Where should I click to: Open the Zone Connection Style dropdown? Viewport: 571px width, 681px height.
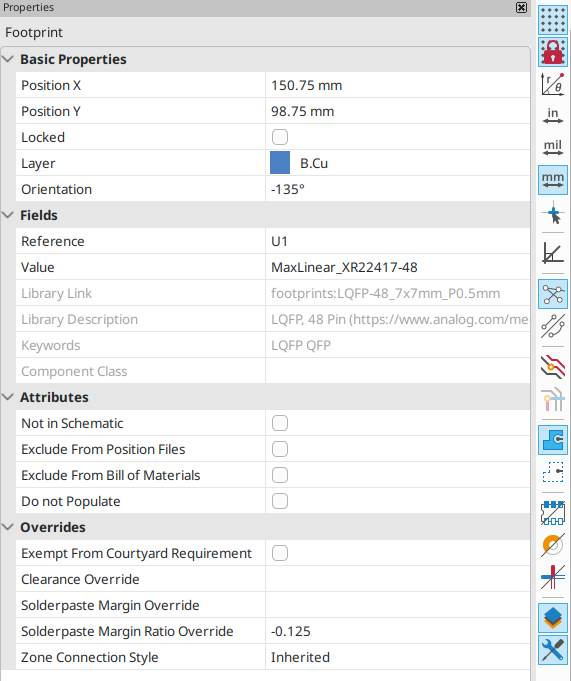click(x=397, y=657)
